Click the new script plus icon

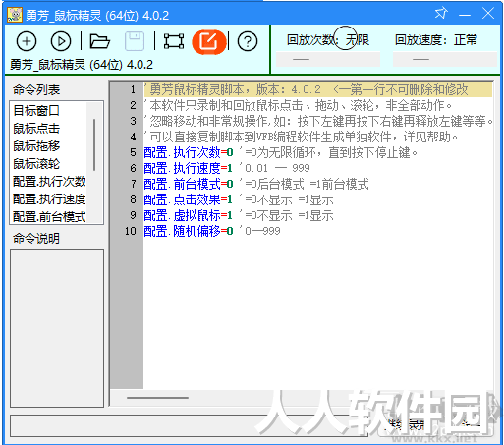point(27,41)
